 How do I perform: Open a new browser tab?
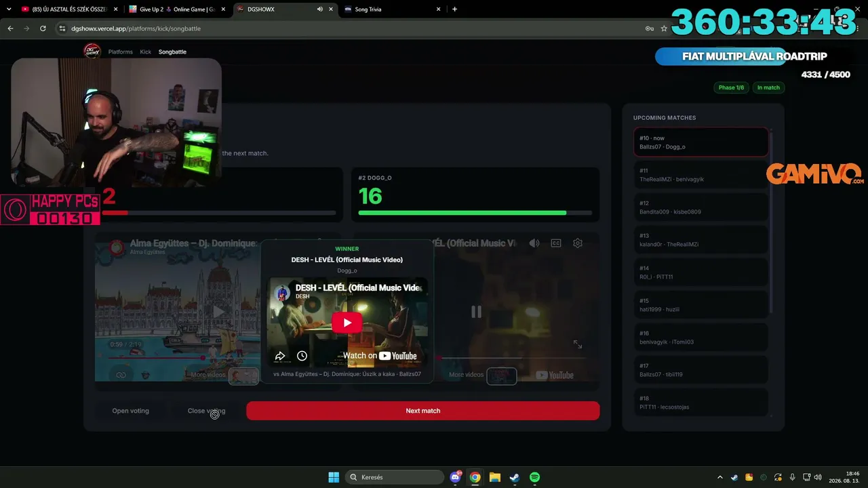(454, 9)
